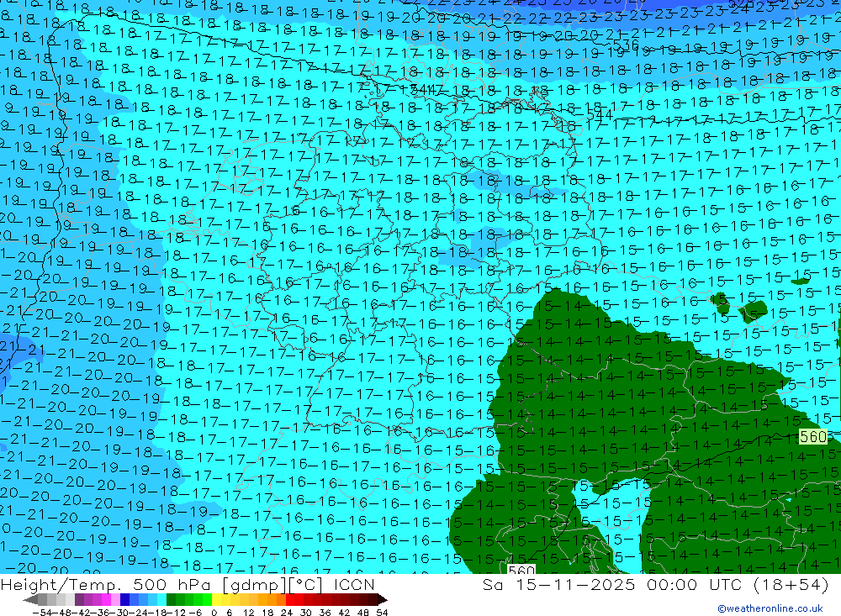The width and height of the screenshot is (841, 616).
Task: Click the '54' legend scale maximum value
Action: click(382, 613)
